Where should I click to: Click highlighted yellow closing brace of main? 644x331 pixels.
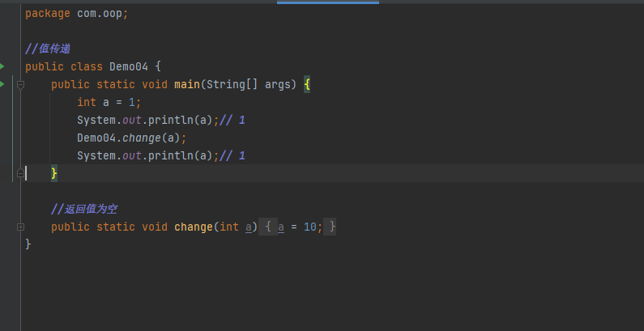point(54,173)
